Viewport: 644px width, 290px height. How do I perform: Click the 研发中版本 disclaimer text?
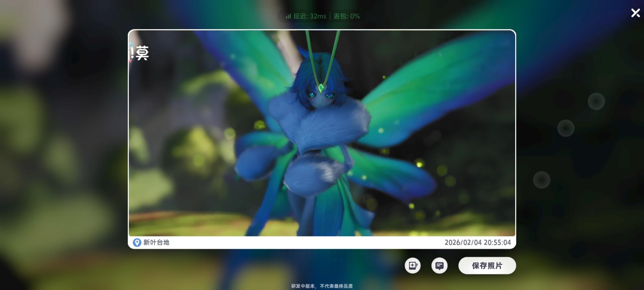tap(322, 286)
